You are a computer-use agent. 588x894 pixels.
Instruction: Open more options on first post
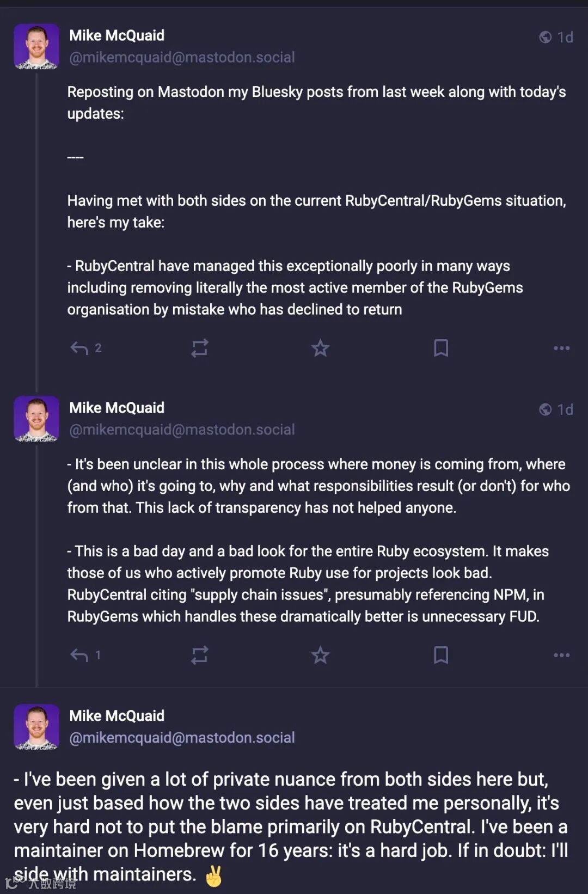click(561, 348)
